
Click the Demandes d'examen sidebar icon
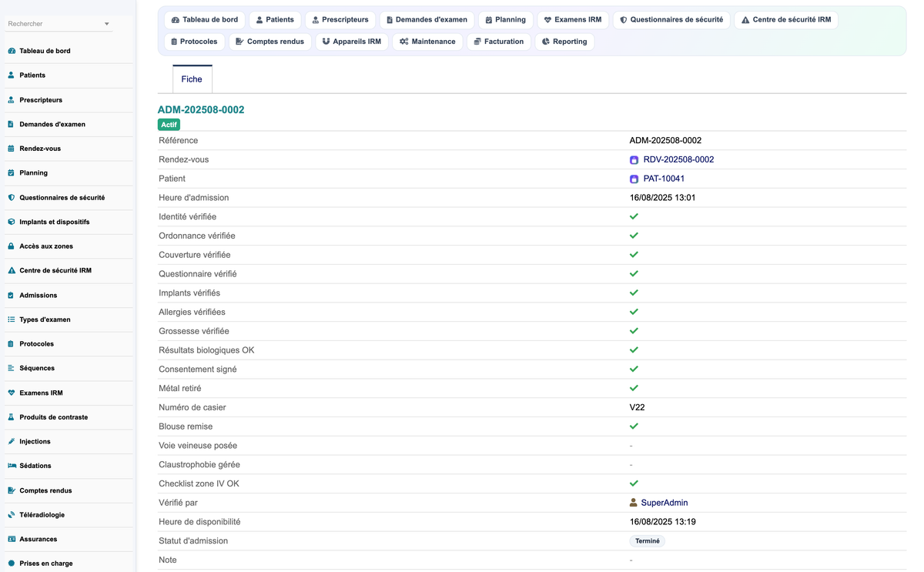pyautogui.click(x=12, y=124)
